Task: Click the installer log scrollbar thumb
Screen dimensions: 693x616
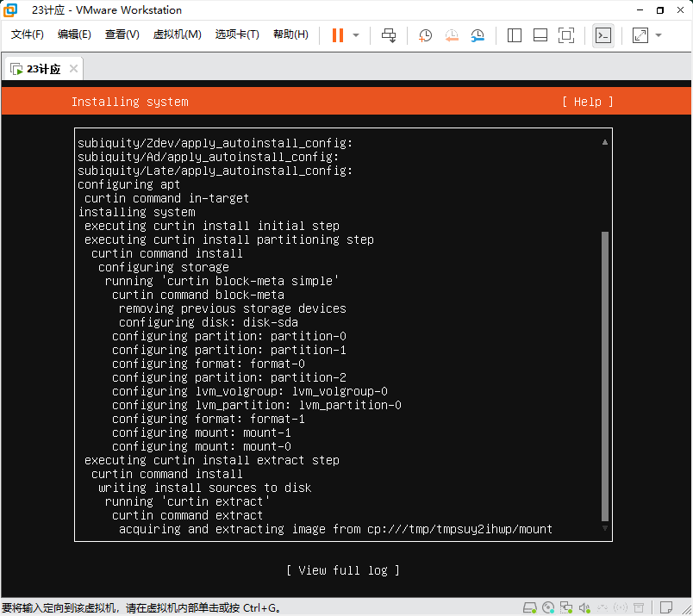Action: click(605, 376)
